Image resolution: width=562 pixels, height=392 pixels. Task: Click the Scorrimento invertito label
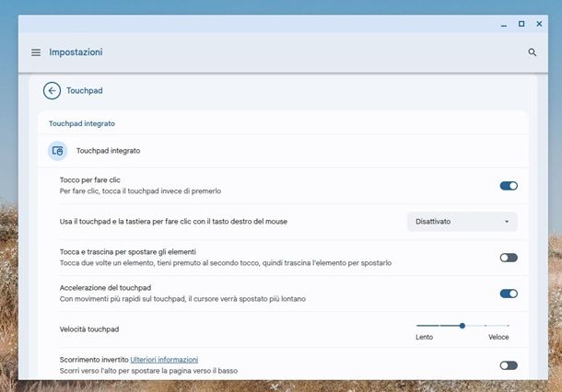pyautogui.click(x=94, y=360)
